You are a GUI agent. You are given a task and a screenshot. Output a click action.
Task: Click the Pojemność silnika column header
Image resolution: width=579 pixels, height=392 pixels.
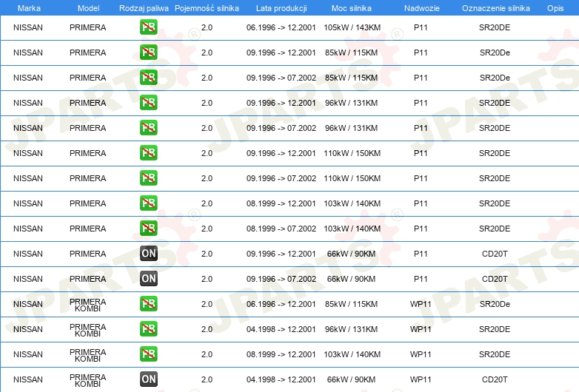point(207,8)
